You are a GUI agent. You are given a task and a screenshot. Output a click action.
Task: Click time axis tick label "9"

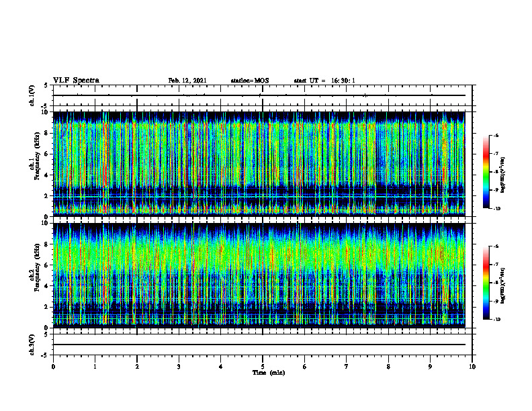(430, 367)
